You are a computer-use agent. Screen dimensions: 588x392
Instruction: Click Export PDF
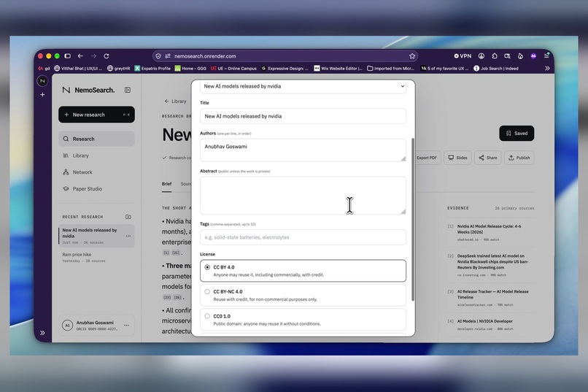pos(426,158)
